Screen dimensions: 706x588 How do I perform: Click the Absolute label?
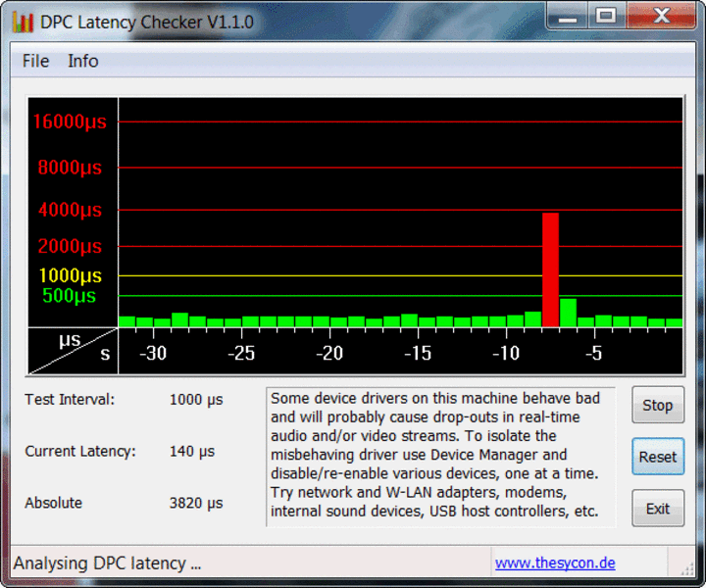point(54,503)
